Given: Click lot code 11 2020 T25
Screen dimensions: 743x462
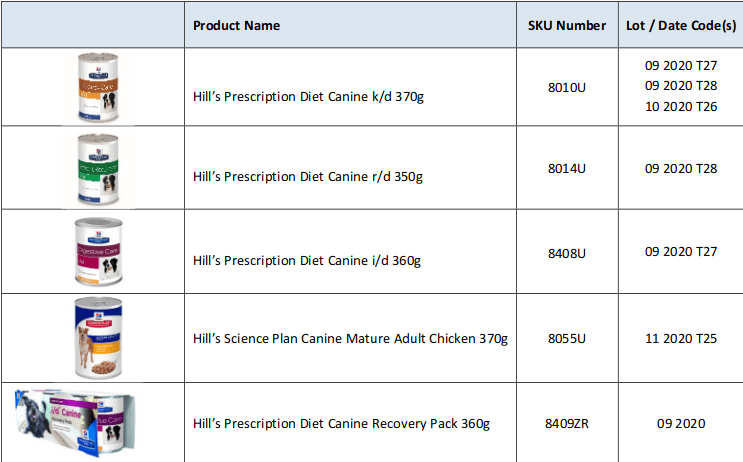Looking at the screenshot, I should pos(681,338).
